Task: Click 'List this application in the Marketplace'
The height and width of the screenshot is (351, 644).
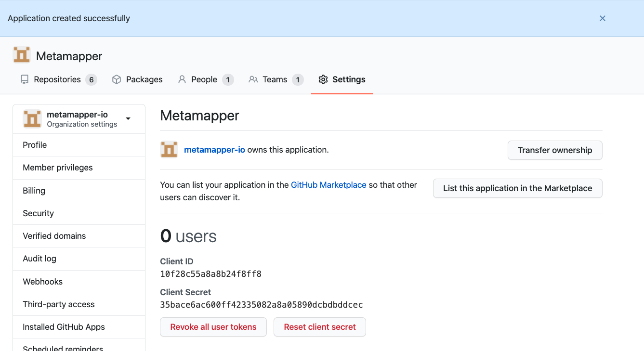Action: 517,188
